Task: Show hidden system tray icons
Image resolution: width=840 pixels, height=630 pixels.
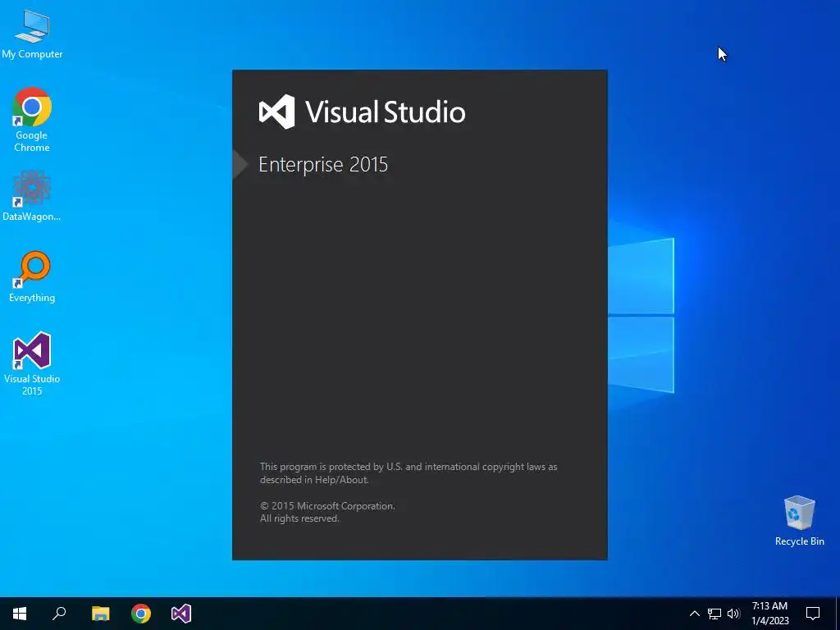Action: pyautogui.click(x=694, y=614)
